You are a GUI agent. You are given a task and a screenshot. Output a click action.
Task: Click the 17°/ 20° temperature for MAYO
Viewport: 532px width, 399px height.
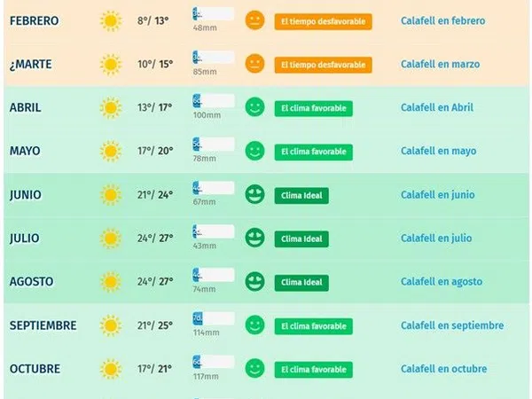(x=154, y=151)
